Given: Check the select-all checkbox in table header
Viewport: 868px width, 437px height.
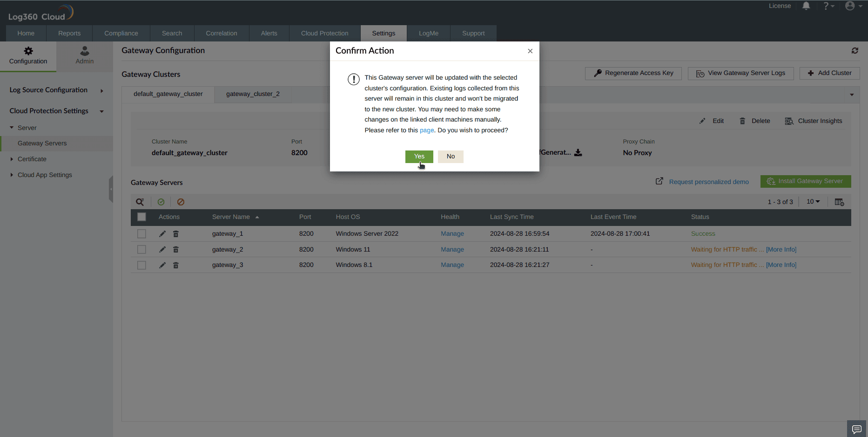Looking at the screenshot, I should point(141,217).
